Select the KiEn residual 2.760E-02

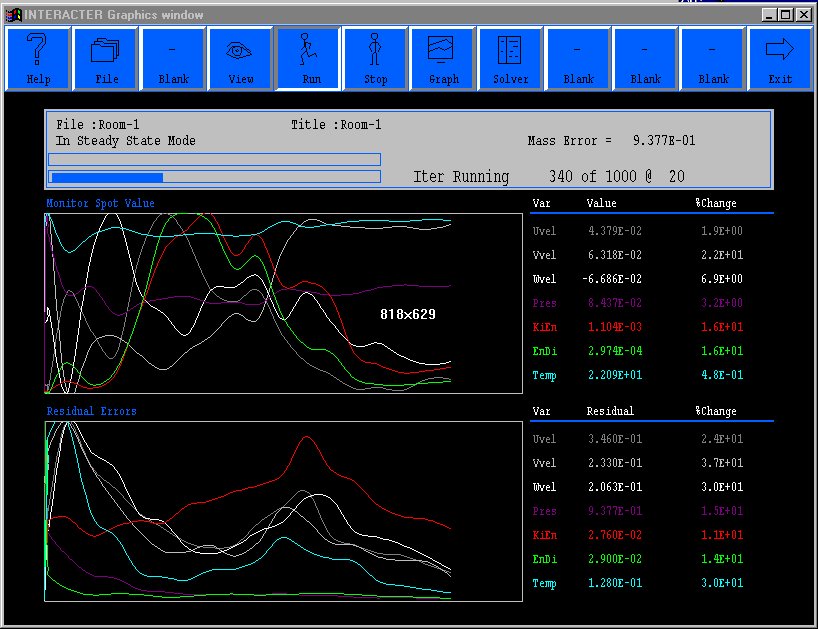pyautogui.click(x=615, y=535)
